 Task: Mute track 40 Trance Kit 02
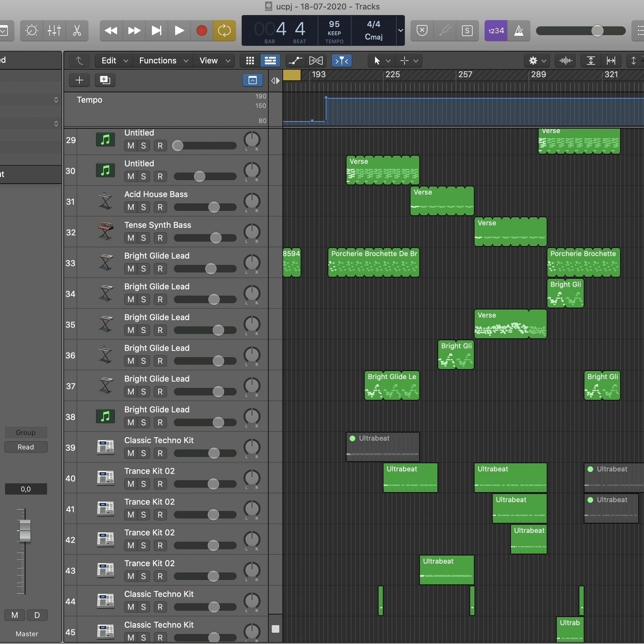pos(131,484)
